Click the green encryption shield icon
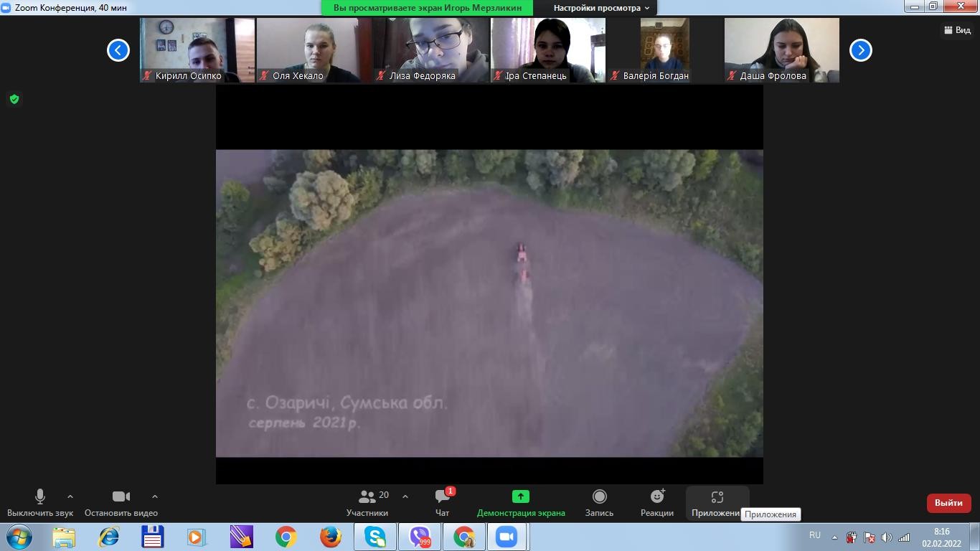Screen dimensions: 980x551 tap(14, 99)
